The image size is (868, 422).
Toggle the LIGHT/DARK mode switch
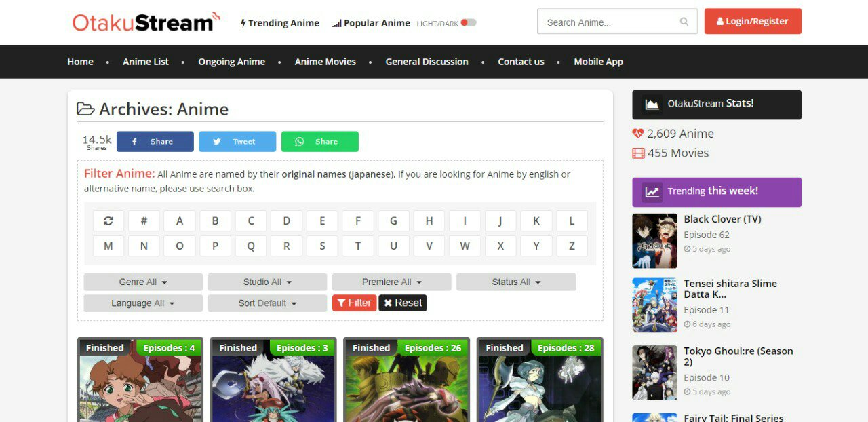click(469, 22)
